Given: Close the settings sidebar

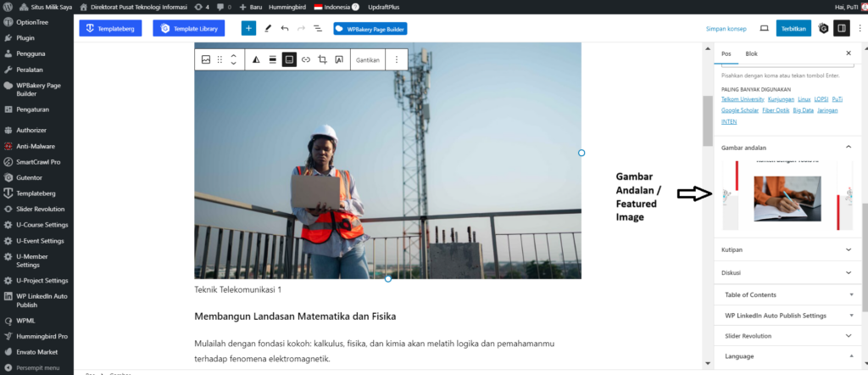Looking at the screenshot, I should (848, 53).
